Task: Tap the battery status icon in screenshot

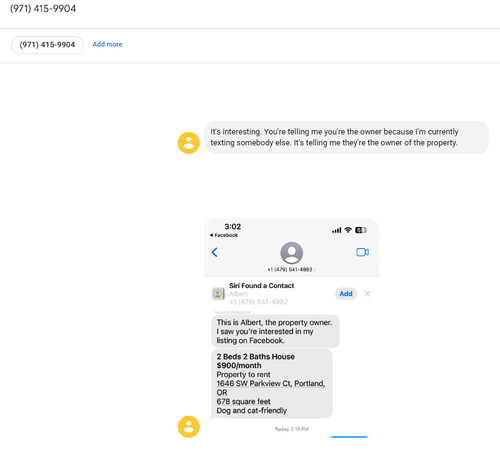Action: click(x=361, y=230)
